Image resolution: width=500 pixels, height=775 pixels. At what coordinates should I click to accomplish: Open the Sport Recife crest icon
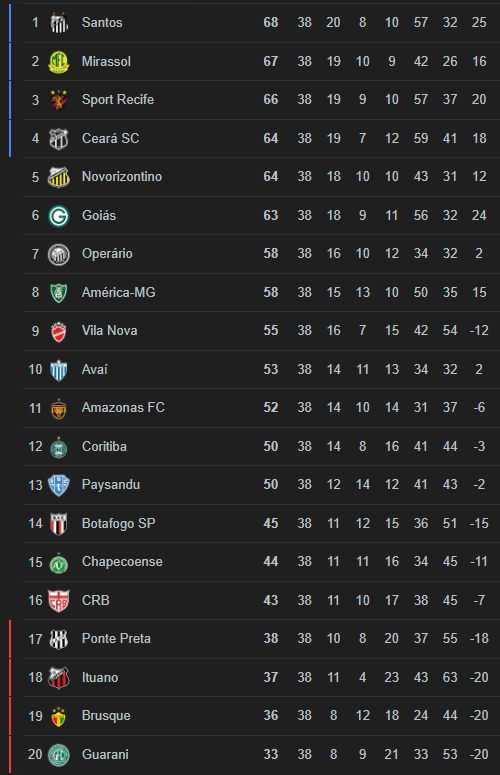[59, 100]
